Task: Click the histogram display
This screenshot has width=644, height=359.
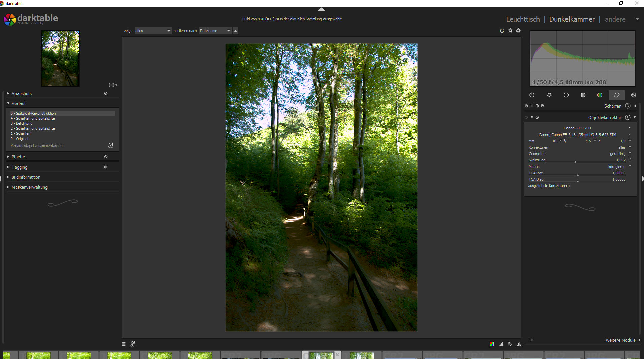Action: [x=583, y=58]
